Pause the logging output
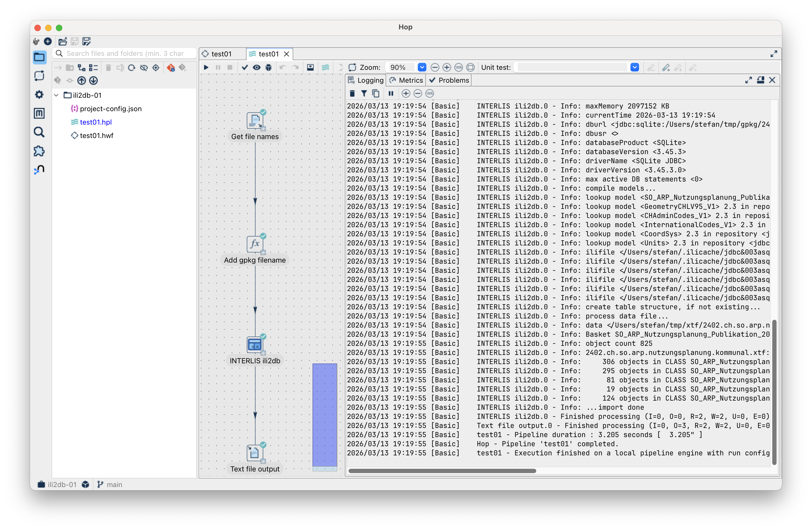Image resolution: width=812 pixels, height=530 pixels. (391, 93)
